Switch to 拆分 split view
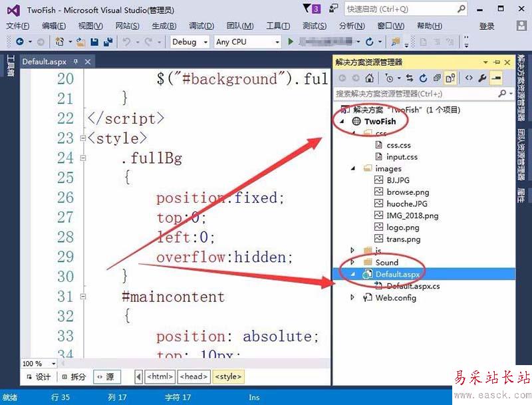Viewport: 532px width, 405px height. [x=74, y=377]
